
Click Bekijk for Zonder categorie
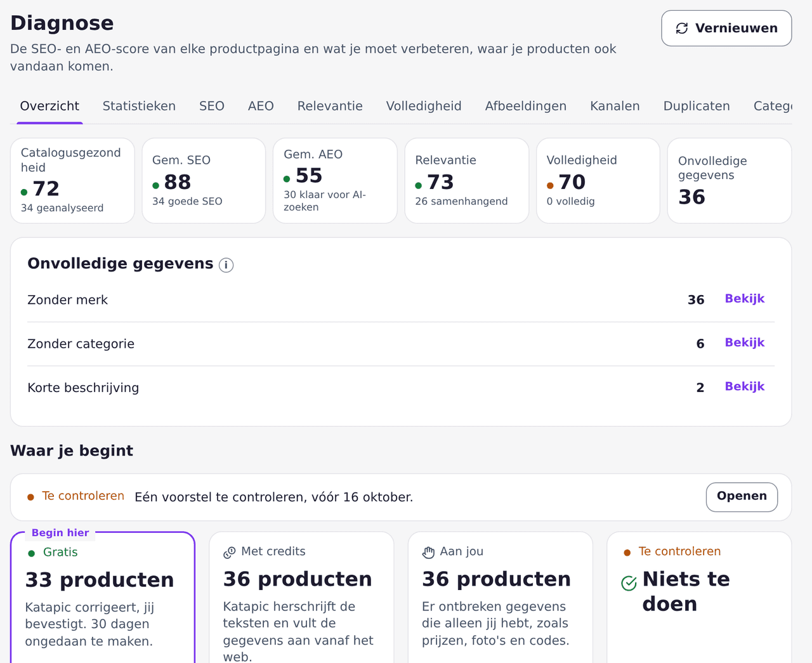point(745,343)
